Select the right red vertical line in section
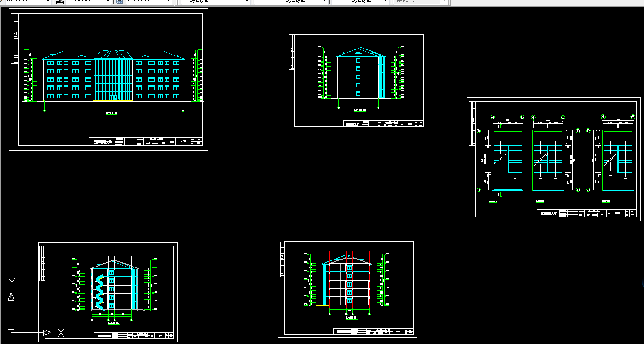Screen dimensions: 644x344 [370, 280]
